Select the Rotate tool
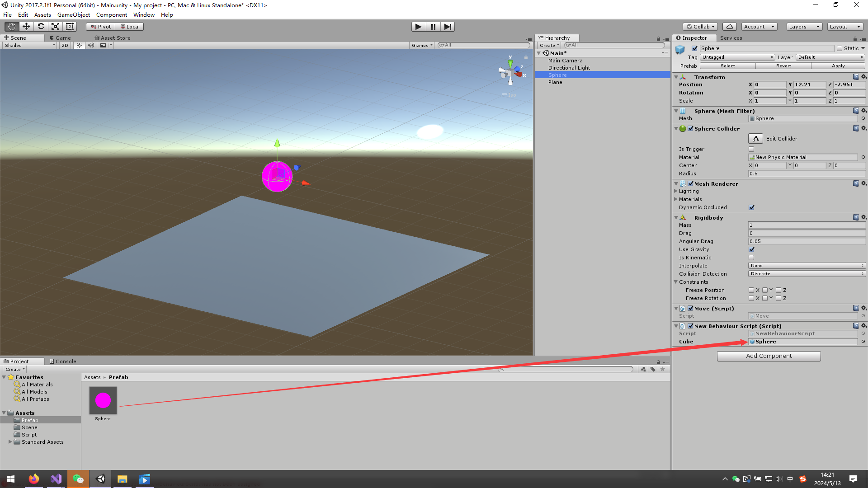The image size is (868, 488). [x=41, y=26]
